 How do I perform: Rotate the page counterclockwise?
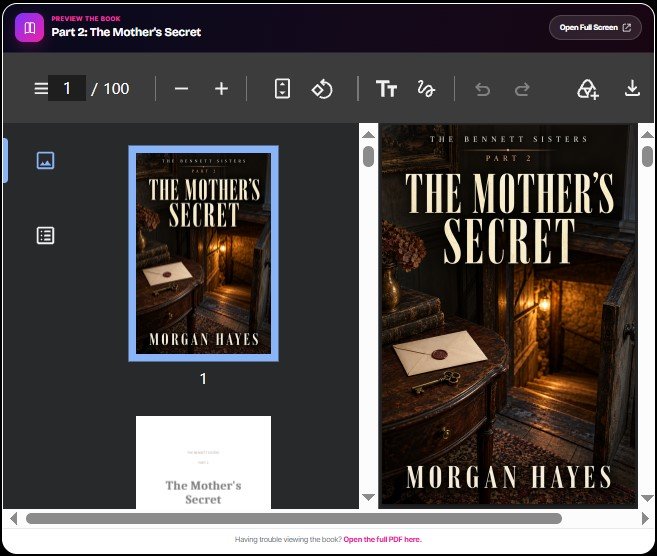tap(322, 89)
